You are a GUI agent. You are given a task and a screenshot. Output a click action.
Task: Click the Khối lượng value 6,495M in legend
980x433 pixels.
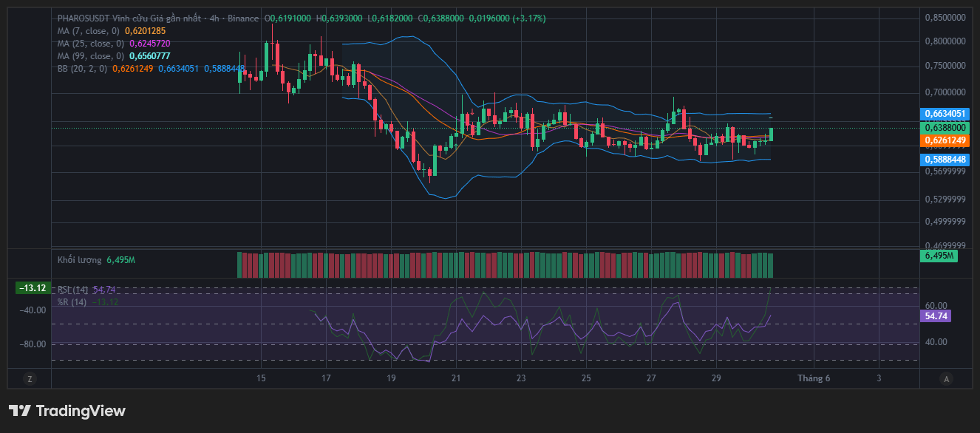click(120, 260)
